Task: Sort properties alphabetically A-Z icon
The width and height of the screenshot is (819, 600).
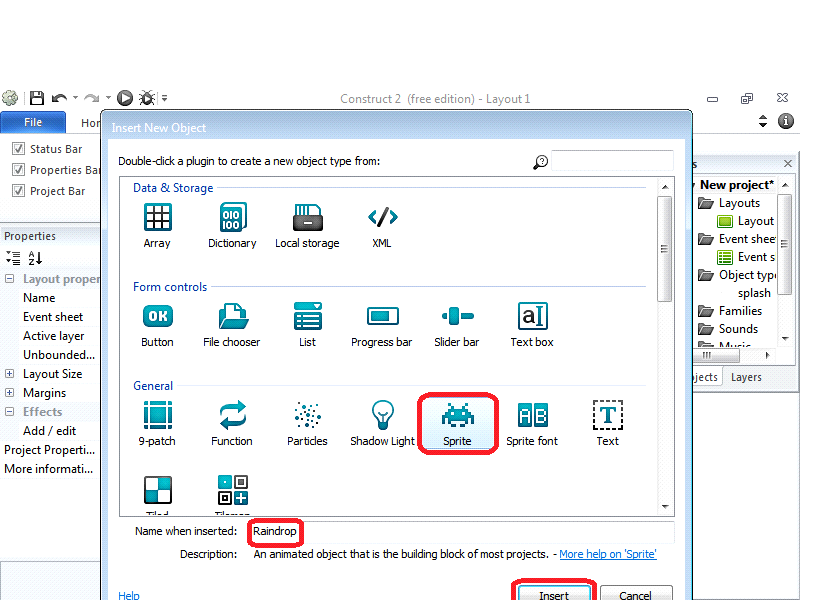Action: (35, 257)
